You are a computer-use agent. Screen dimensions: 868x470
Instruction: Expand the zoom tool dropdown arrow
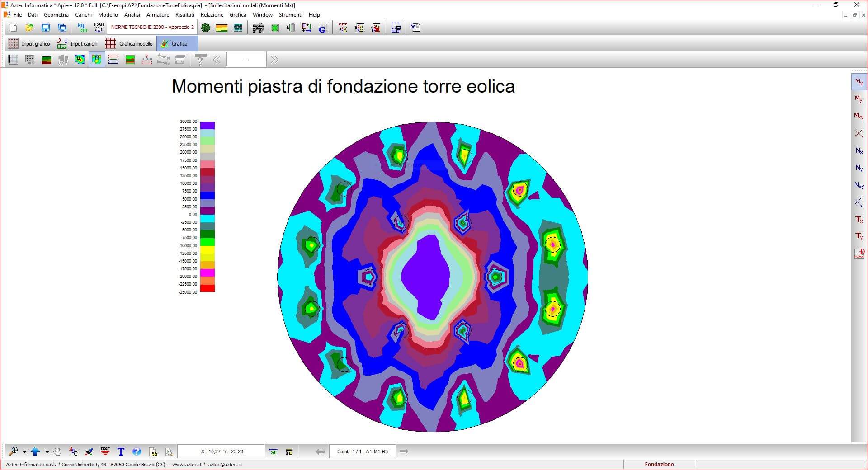24,451
